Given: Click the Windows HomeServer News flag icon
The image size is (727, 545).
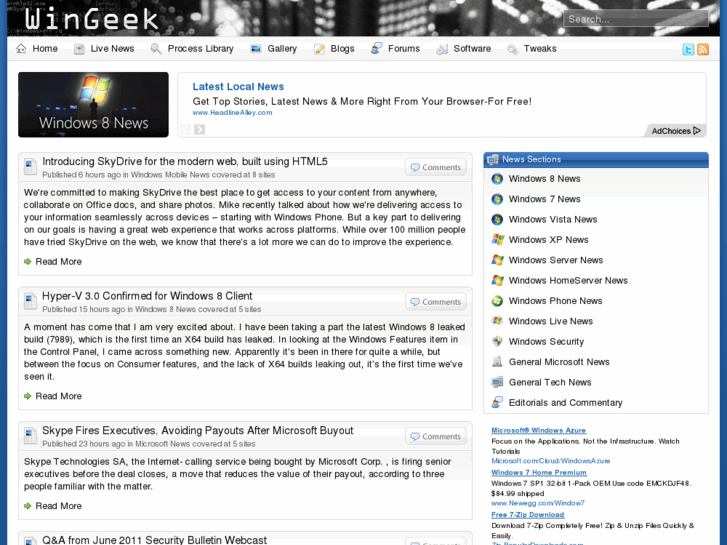Looking at the screenshot, I should (x=497, y=281).
